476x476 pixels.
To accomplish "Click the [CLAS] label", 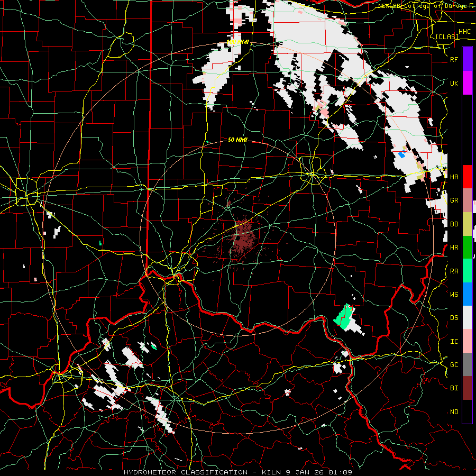I will tap(447, 36).
